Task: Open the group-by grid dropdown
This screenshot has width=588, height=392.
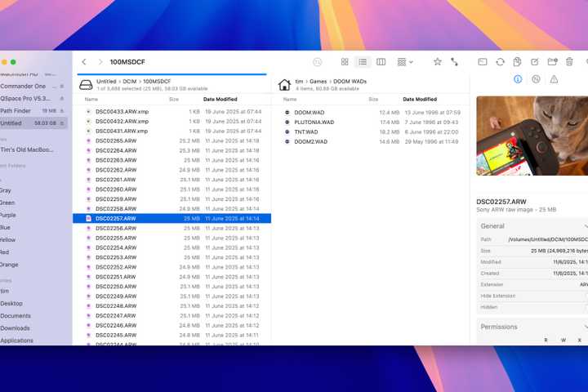Action: pos(404,62)
